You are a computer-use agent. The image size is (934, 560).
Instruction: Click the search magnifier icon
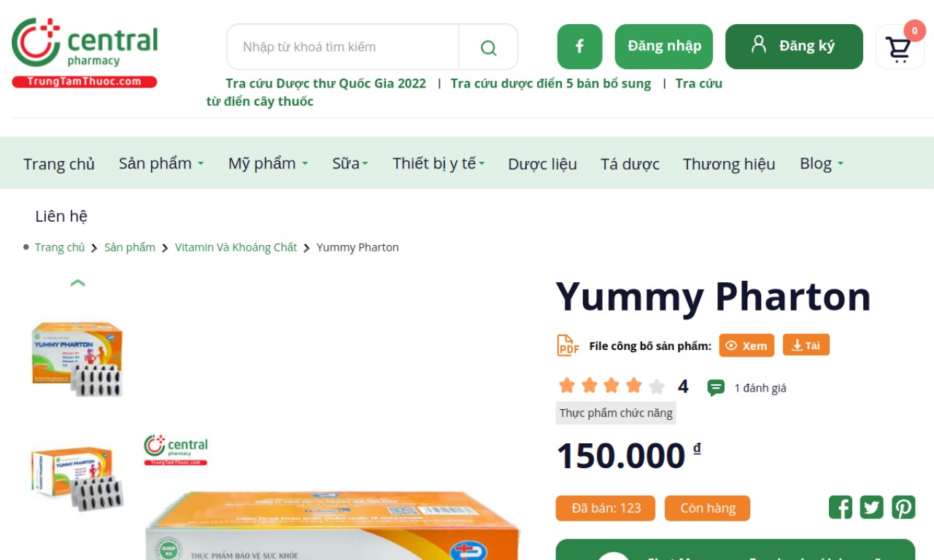488,47
